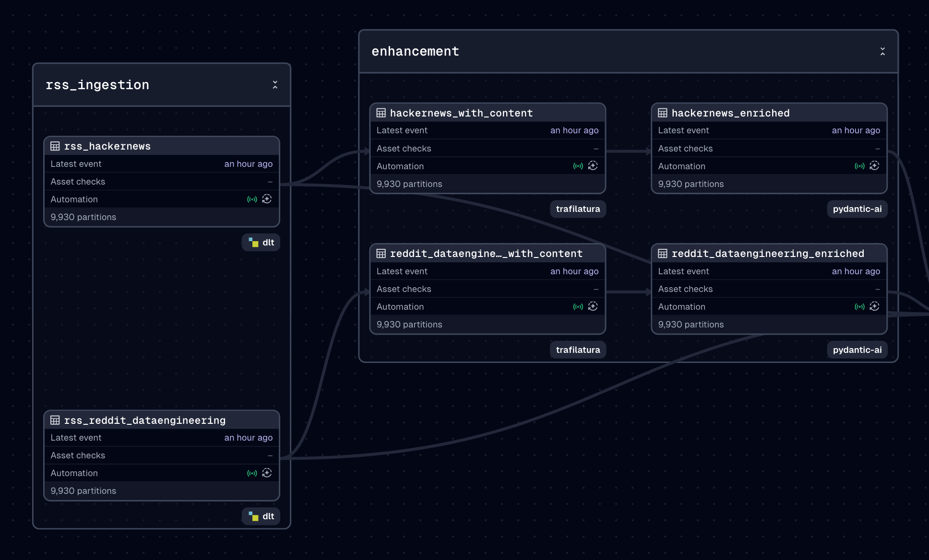
Task: Click 'an hour ago' on hackernews_enriched
Action: pos(856,130)
